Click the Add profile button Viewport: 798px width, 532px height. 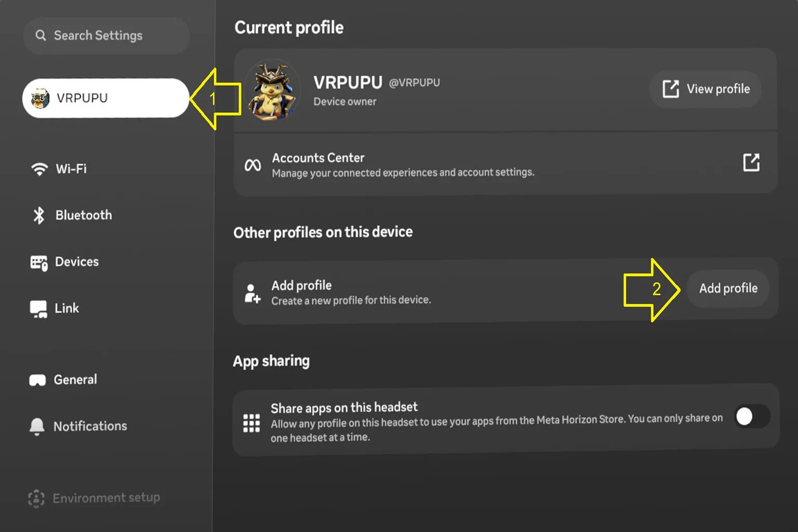pos(728,288)
